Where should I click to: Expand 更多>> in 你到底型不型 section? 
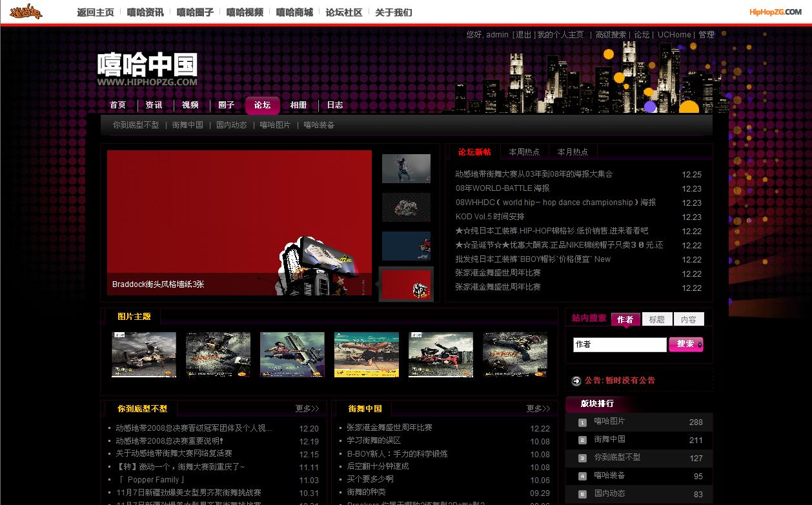tap(307, 408)
